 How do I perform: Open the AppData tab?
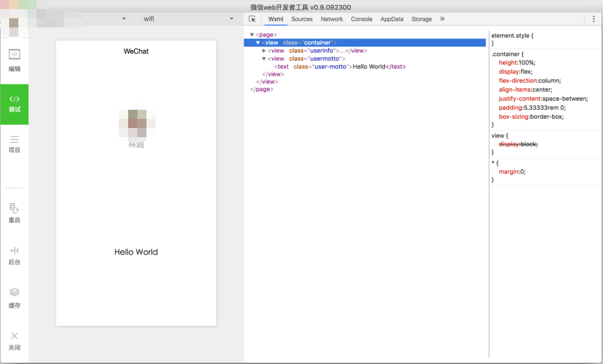click(392, 19)
